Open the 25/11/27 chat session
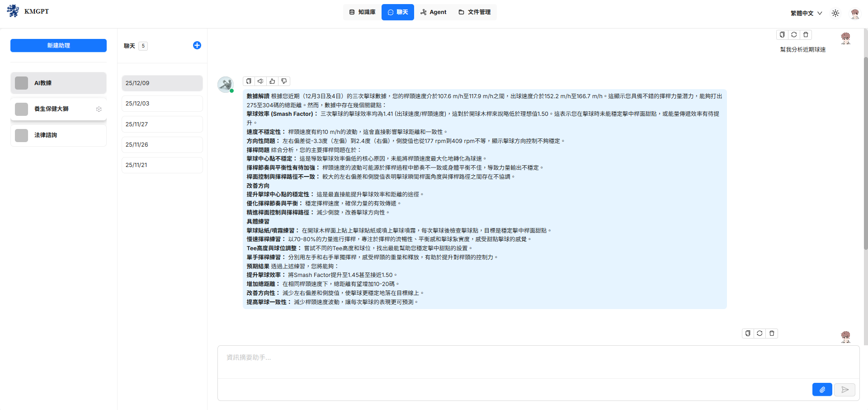The width and height of the screenshot is (868, 410). pos(162,124)
